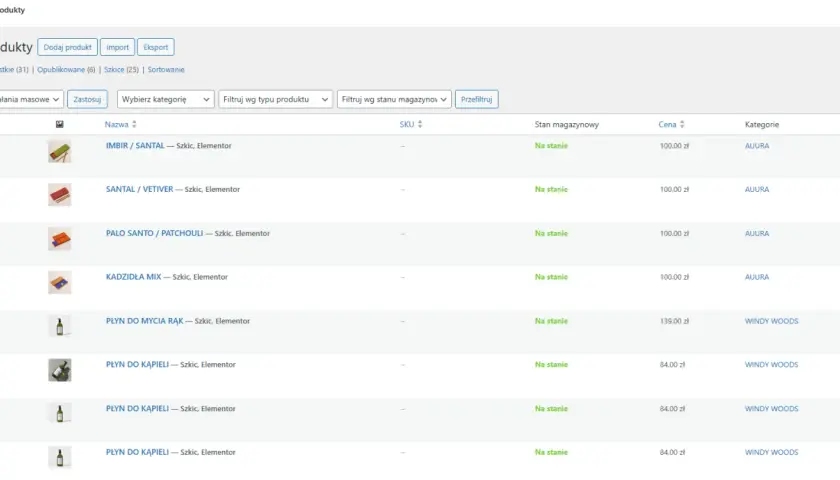Click WINDY WOODS in PŁYN DO MYCIA RĄK row
The image size is (840, 480).
pos(771,321)
